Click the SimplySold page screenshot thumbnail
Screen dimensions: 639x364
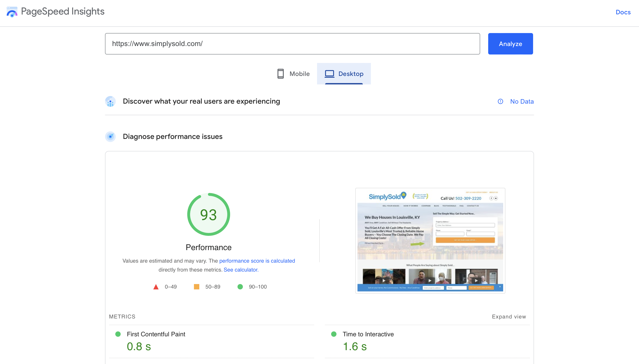[430, 241]
